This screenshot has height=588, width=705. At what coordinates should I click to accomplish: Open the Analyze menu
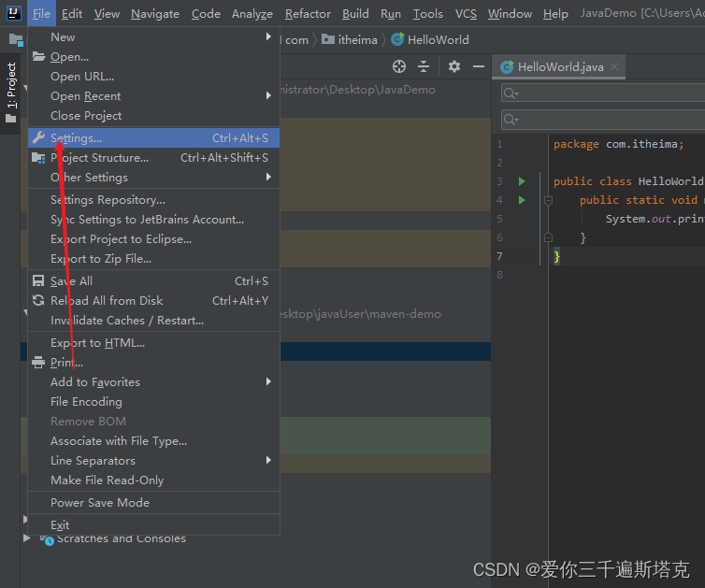252,14
